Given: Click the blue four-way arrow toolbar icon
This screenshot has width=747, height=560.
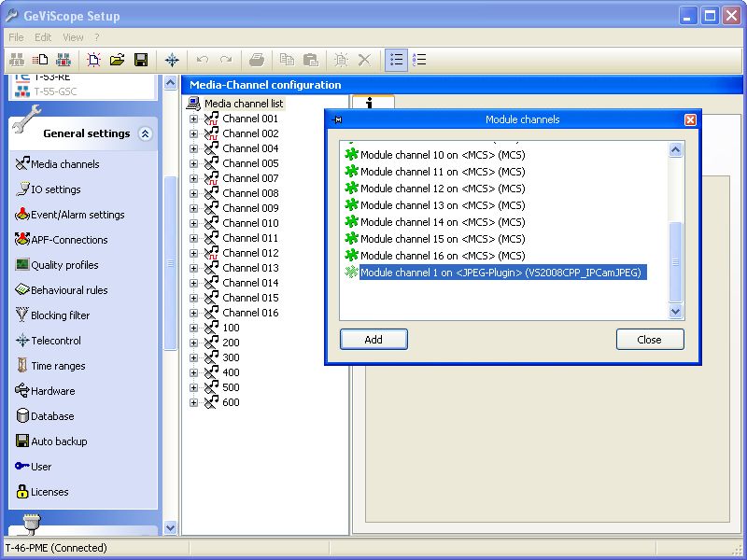Looking at the screenshot, I should pos(172,60).
